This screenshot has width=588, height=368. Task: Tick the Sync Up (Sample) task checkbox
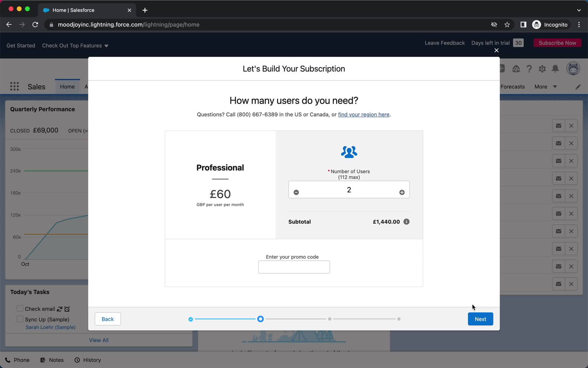[20, 319]
